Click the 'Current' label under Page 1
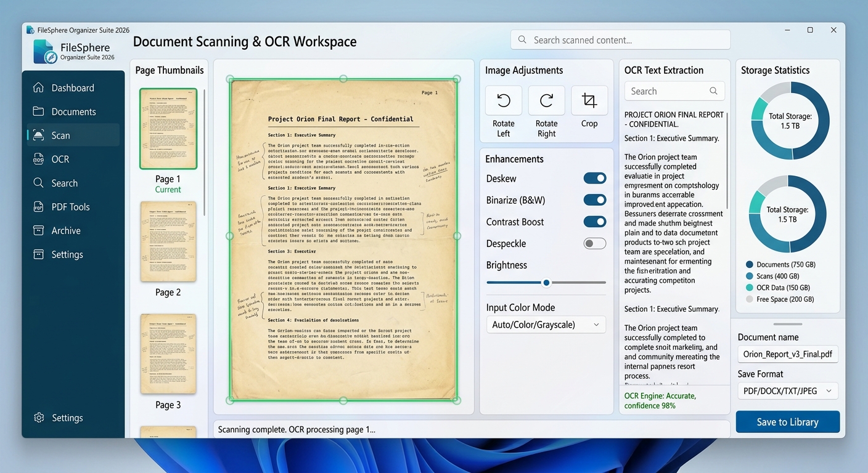 [168, 190]
